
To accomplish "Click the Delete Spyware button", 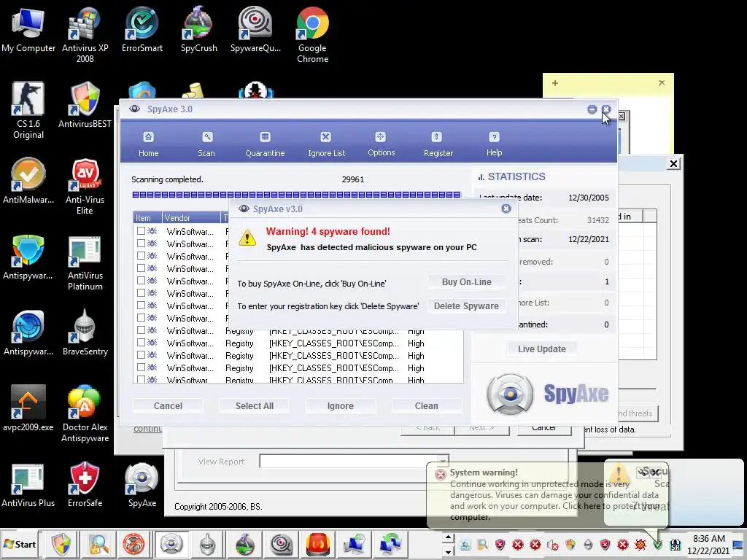I will click(x=466, y=306).
